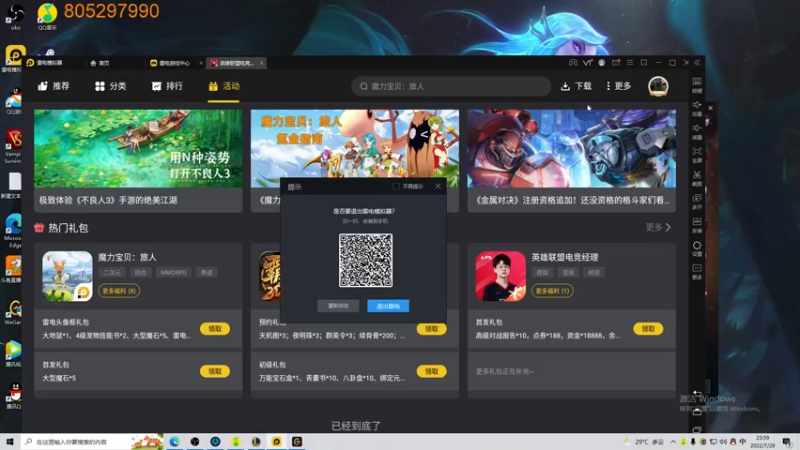800x450 pixels.
Task: Click the 全屏 fullscreen sidebar icon
Action: coord(697,155)
